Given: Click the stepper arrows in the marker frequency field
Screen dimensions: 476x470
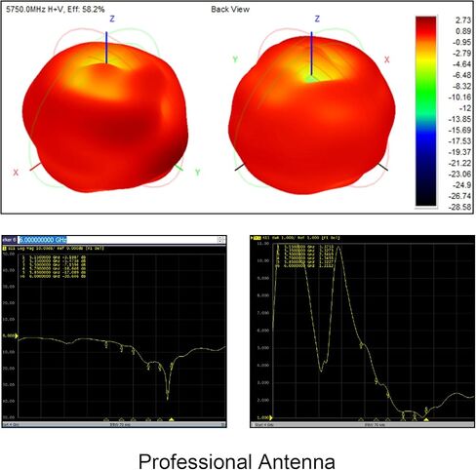Looking at the screenshot, I should (x=221, y=240).
